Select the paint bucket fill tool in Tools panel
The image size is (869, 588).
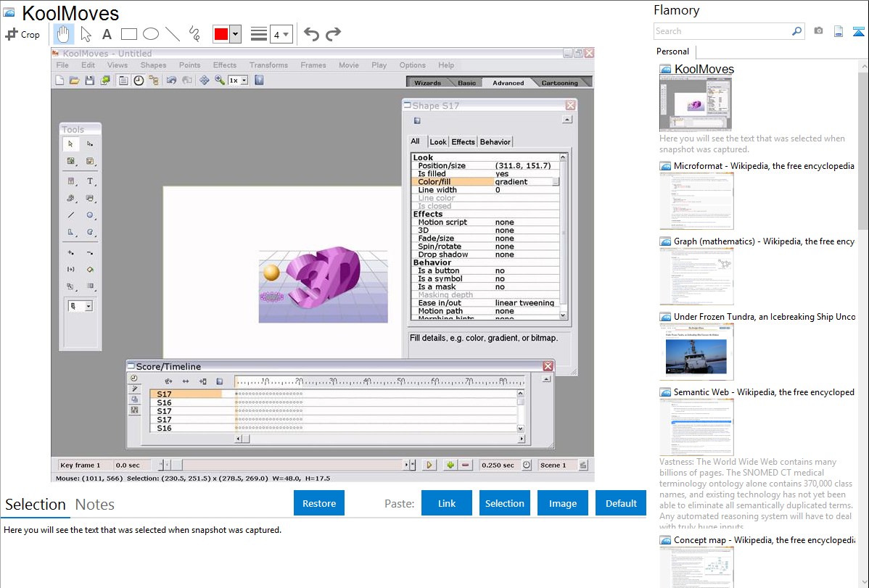90,269
